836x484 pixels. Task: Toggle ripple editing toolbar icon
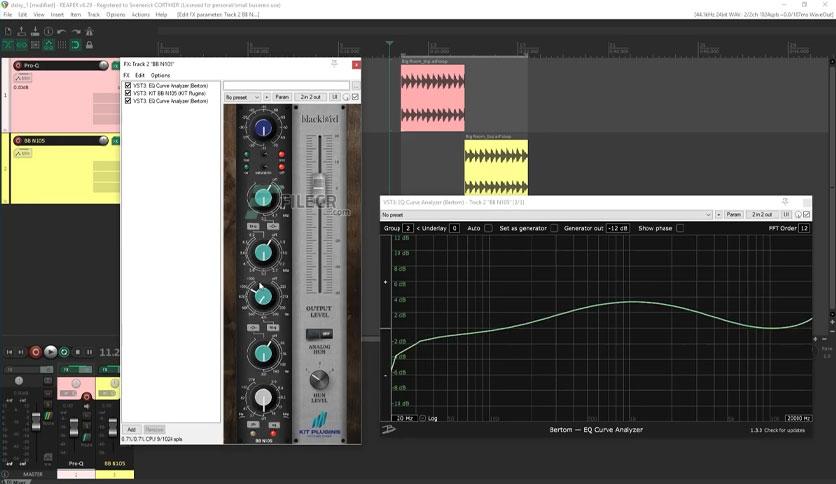pos(35,45)
